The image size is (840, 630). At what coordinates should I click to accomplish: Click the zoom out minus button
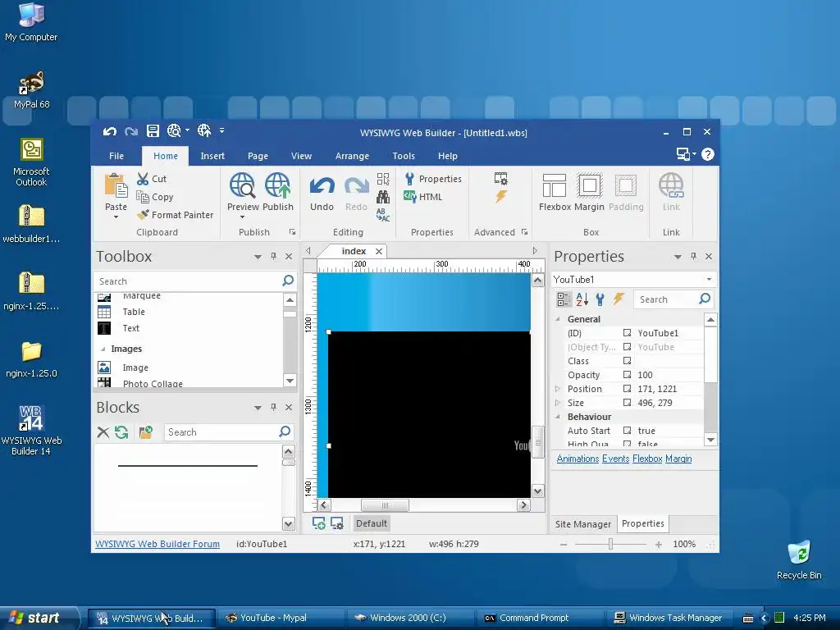point(563,545)
